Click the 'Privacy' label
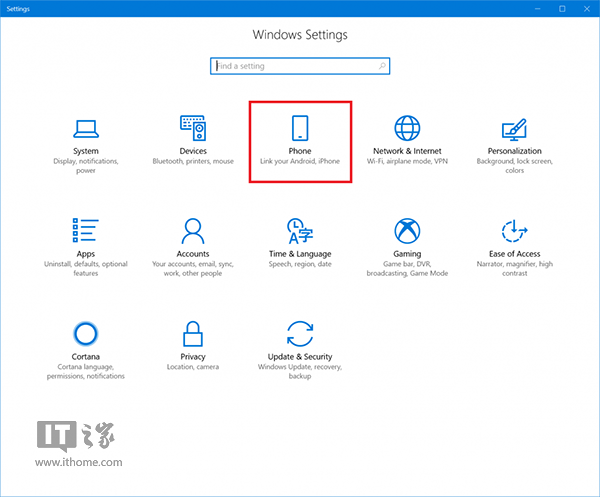This screenshot has width=600, height=497. (193, 357)
